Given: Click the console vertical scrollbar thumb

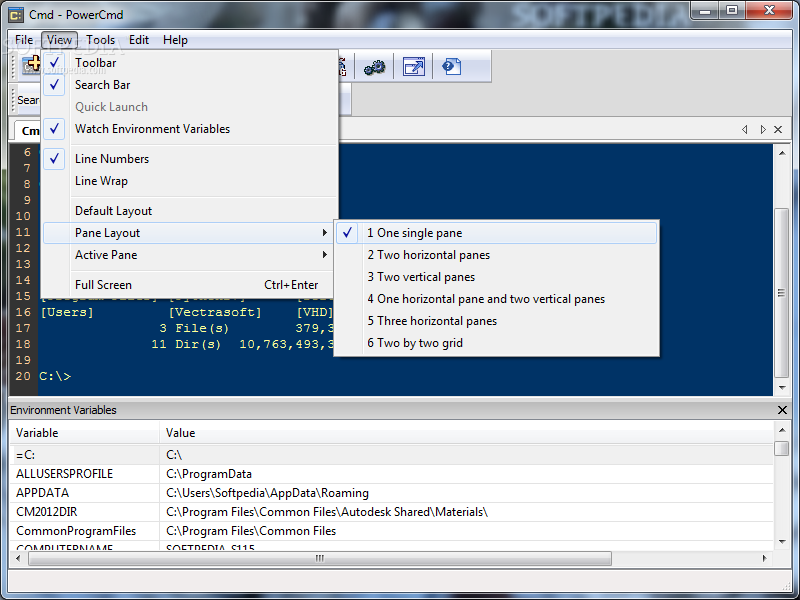Looking at the screenshot, I should tap(781, 292).
